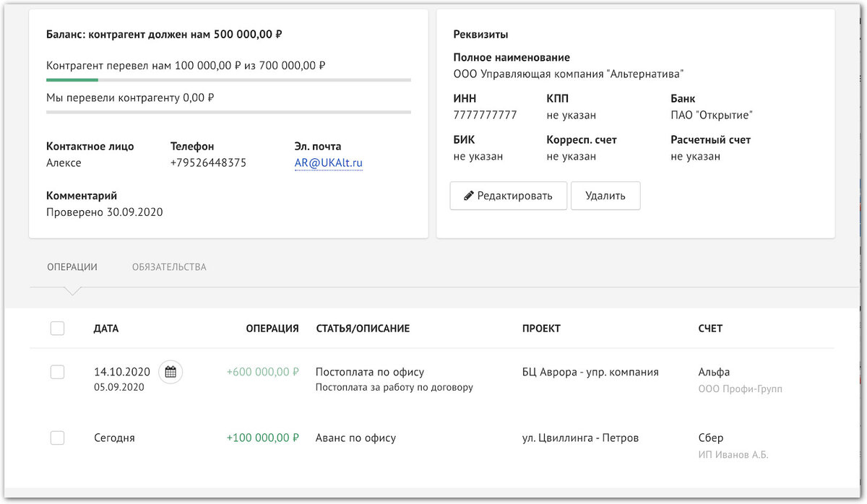Open the AR@UKAlt.ru email link
867x504 pixels.
pyautogui.click(x=329, y=163)
